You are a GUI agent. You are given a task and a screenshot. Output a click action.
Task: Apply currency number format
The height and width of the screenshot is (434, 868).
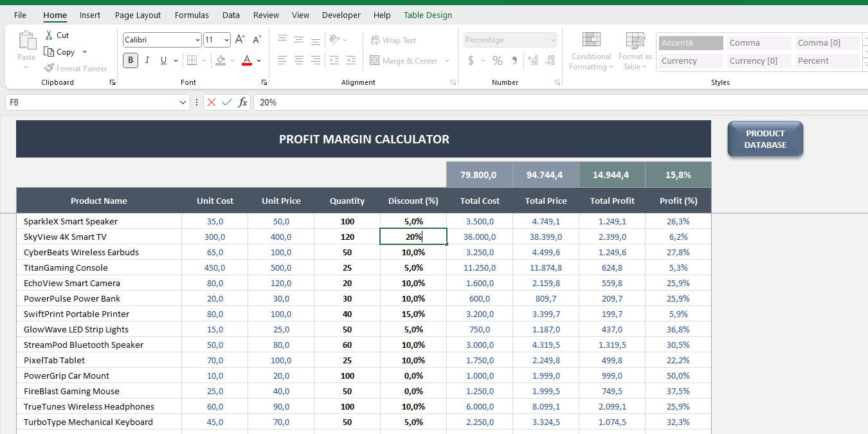tap(473, 60)
